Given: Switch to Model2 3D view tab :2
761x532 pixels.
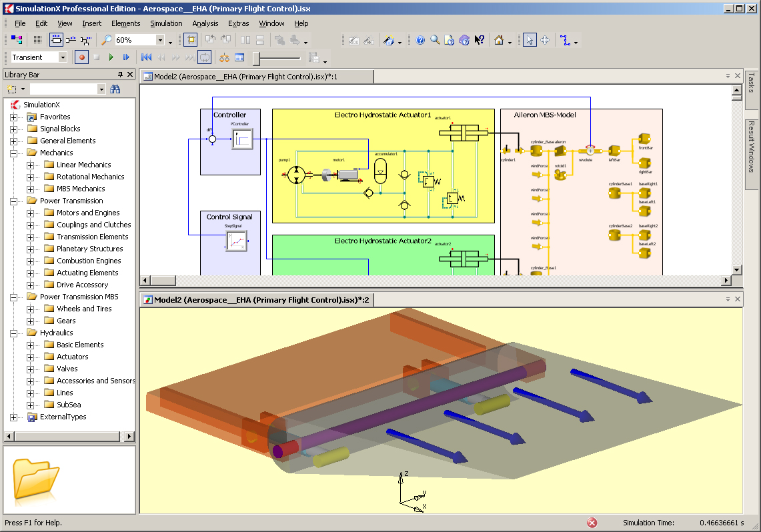Looking at the screenshot, I should pos(256,300).
